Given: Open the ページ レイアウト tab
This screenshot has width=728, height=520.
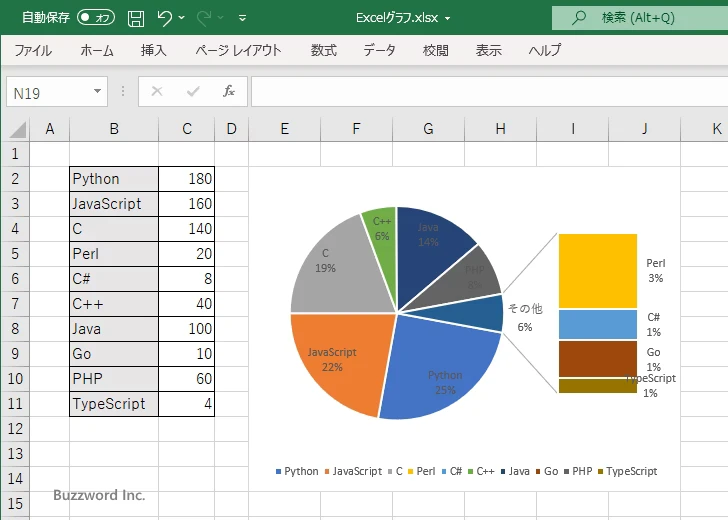Looking at the screenshot, I should click(x=238, y=50).
